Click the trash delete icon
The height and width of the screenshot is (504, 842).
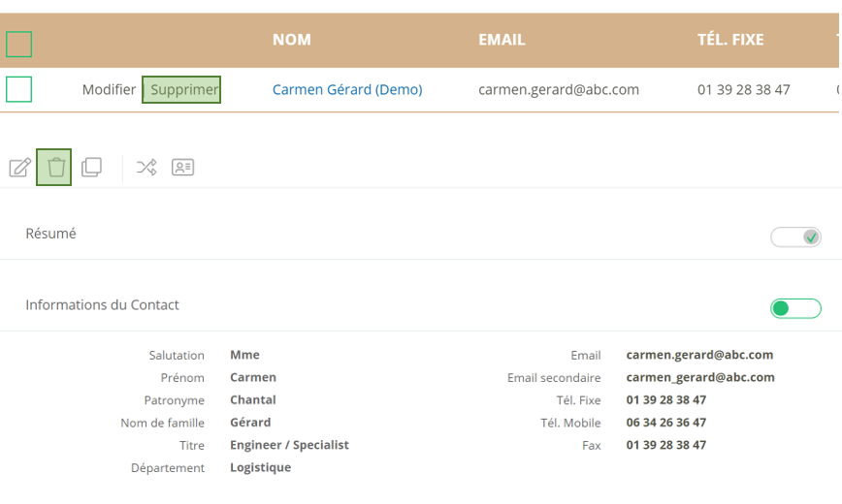pos(54,168)
